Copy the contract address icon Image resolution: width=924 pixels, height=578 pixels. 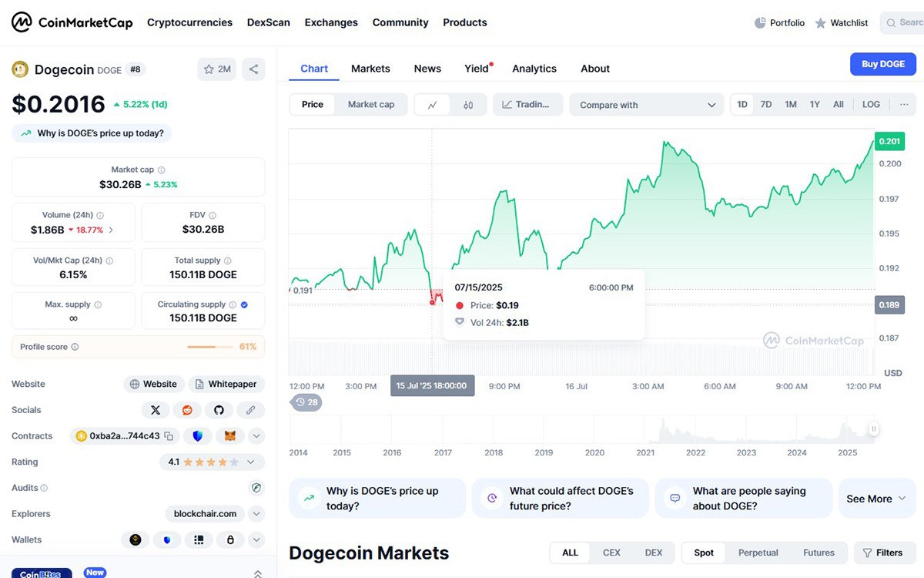[169, 436]
